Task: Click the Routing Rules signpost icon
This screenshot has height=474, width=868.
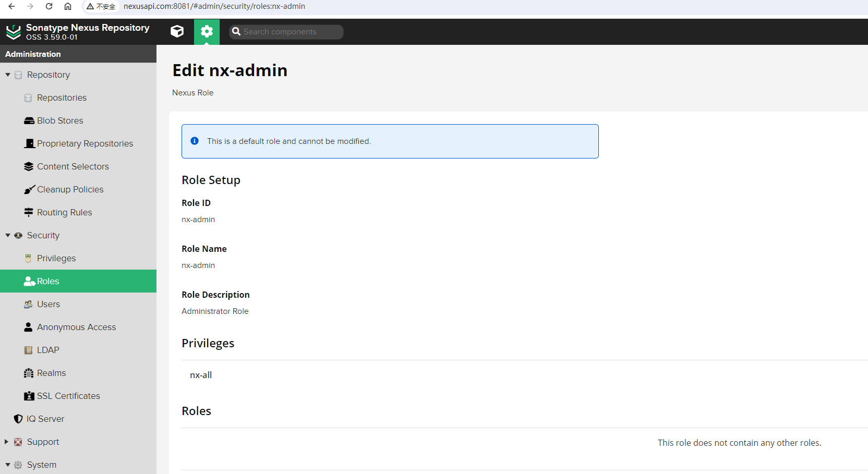Action: pos(29,212)
